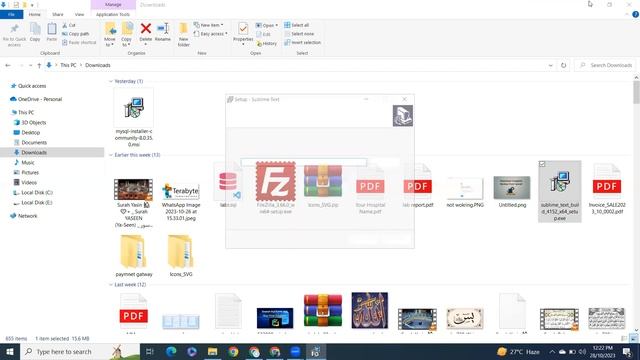Open the Copy to dropdown
Screen dimensions: 640x360
tap(127, 42)
